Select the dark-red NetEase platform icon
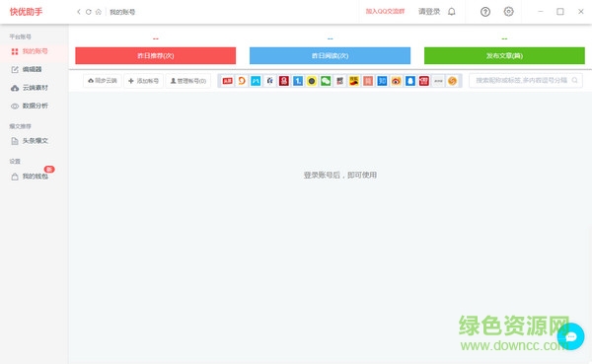Image resolution: width=592 pixels, height=364 pixels. (284, 81)
